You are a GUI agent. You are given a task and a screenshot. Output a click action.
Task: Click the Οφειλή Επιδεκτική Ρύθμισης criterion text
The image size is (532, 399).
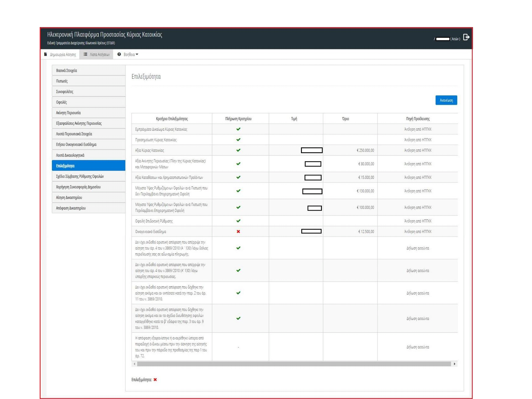click(154, 221)
